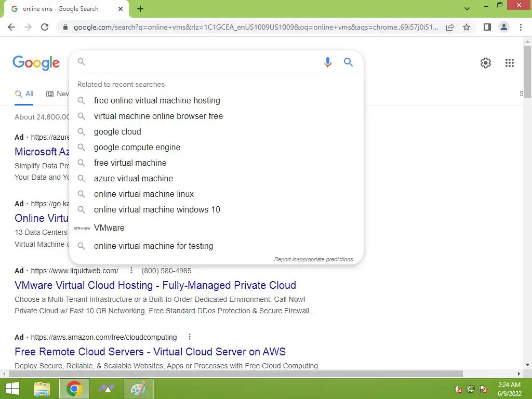Share this page via the share icon
Screen dimensions: 532x399
[450, 27]
